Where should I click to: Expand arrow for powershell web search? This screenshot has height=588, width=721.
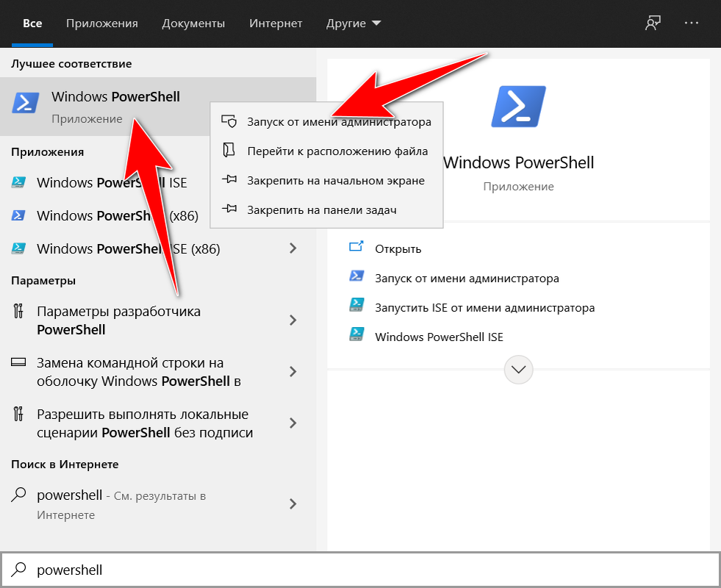click(x=293, y=504)
